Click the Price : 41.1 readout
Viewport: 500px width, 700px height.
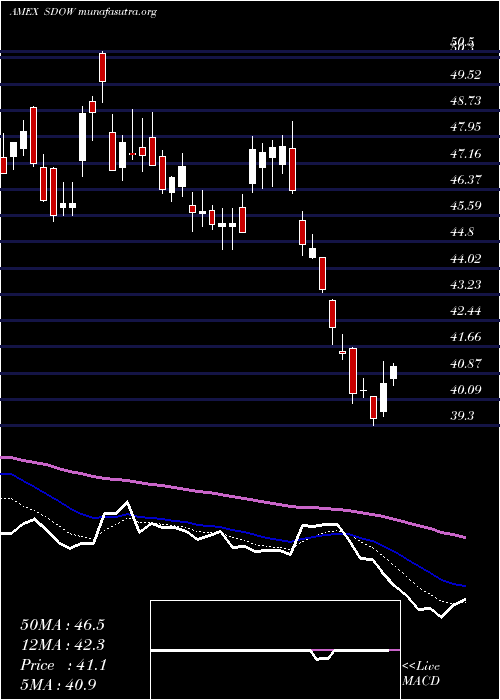point(63,665)
